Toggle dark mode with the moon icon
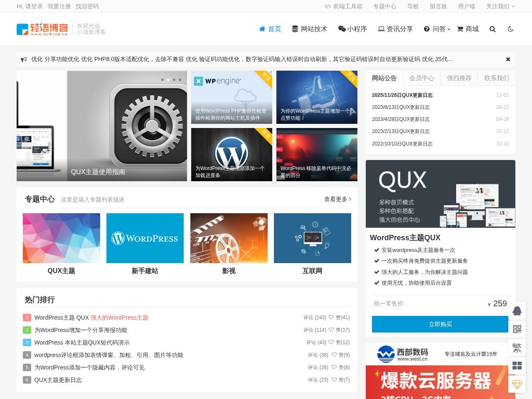 pos(510,29)
